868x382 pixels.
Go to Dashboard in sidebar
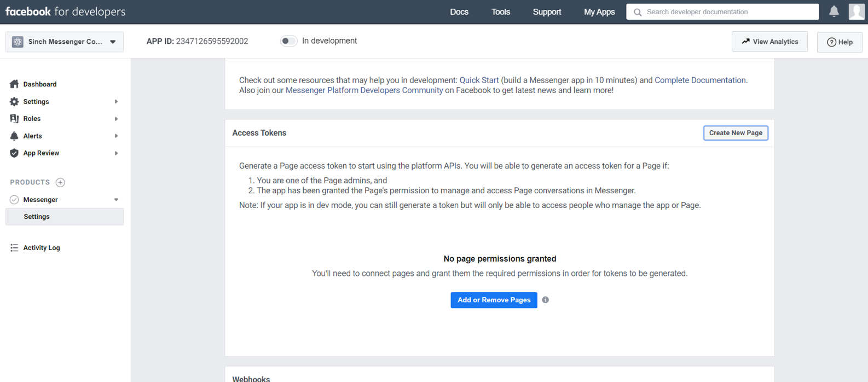40,84
